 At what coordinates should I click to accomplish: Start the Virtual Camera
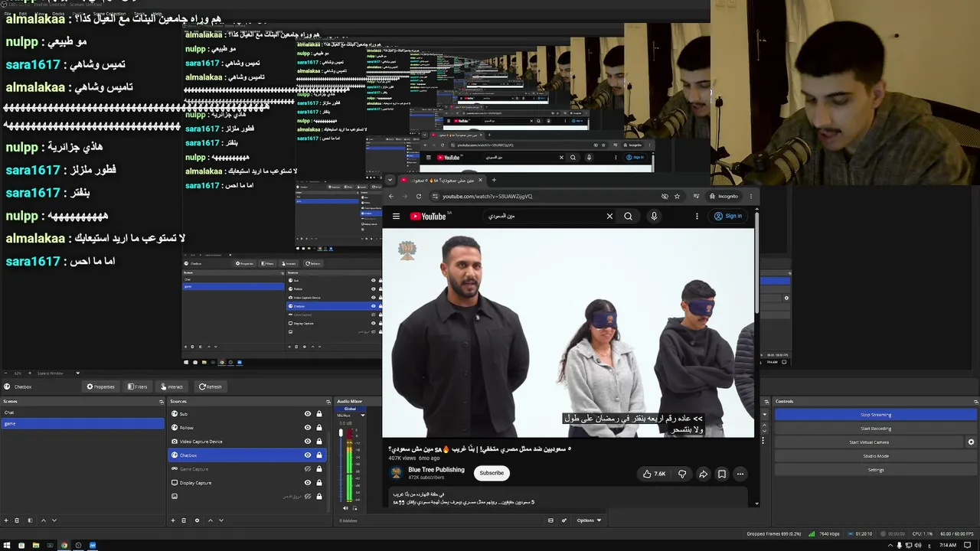869,442
